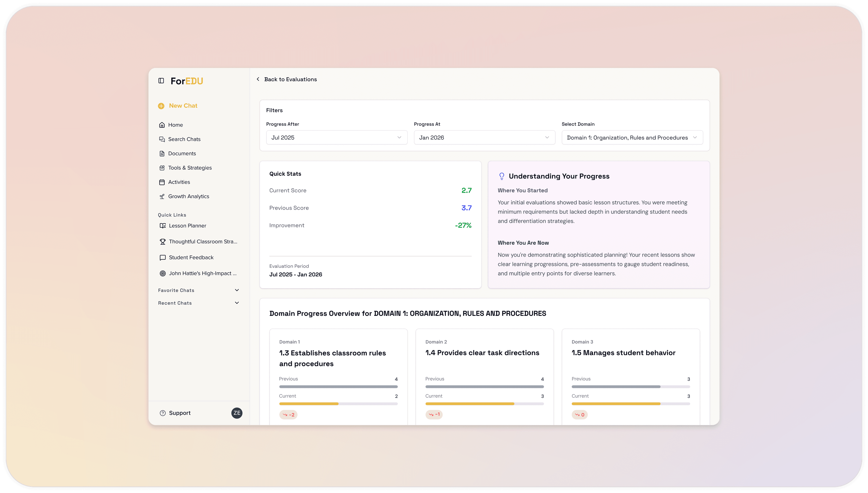Select the Student Feedback speech bubble icon
Image resolution: width=868 pixels, height=493 pixels.
(x=163, y=257)
